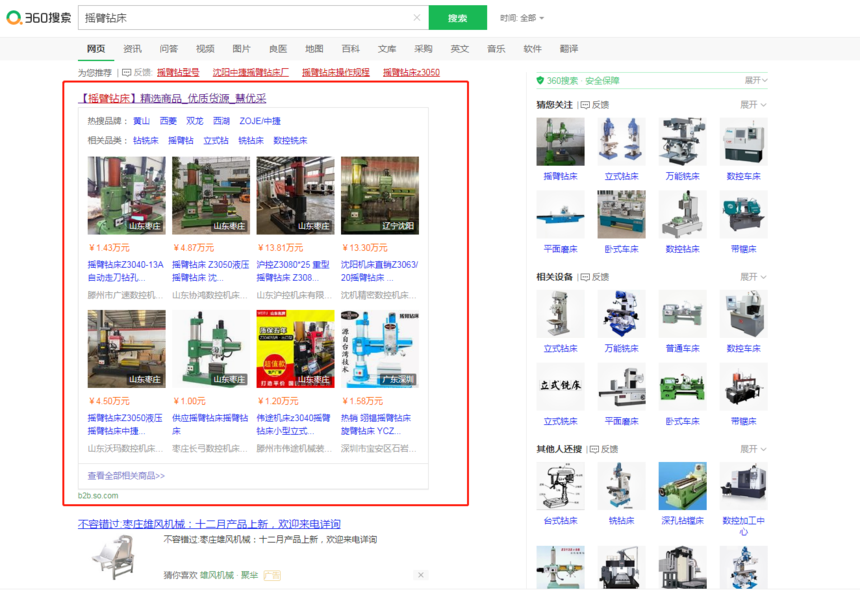The width and height of the screenshot is (860, 590).
Task: Click the 反馈 icon next to 其他人还搜
Action: (x=594, y=450)
